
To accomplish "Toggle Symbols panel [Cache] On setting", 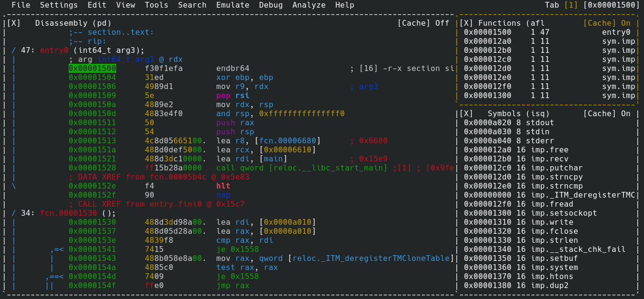I will point(606,113).
